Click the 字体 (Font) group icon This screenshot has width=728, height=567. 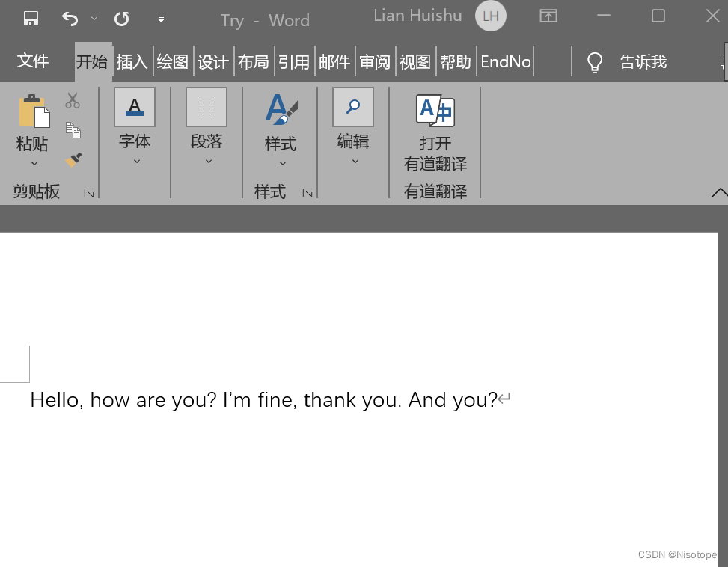pyautogui.click(x=135, y=107)
